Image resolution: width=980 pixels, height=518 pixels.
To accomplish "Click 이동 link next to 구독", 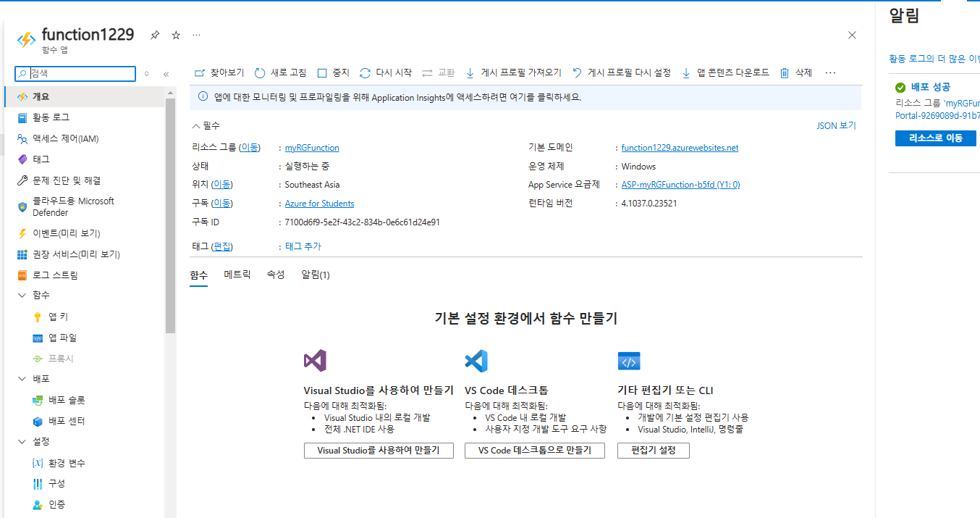I will pos(222,204).
